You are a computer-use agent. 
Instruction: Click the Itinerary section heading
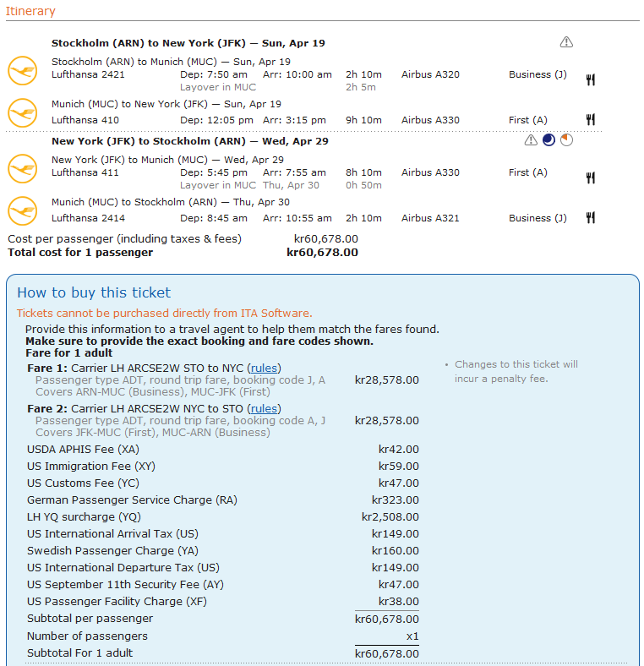click(x=30, y=11)
